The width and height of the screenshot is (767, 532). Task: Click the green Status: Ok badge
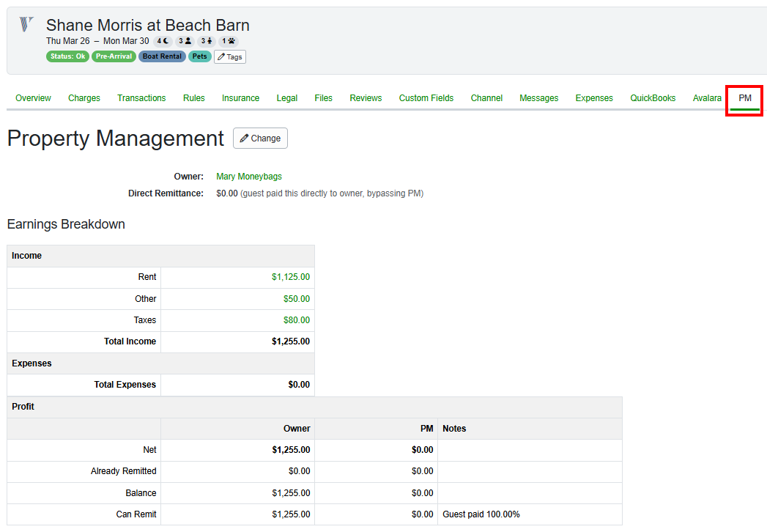pyautogui.click(x=67, y=56)
